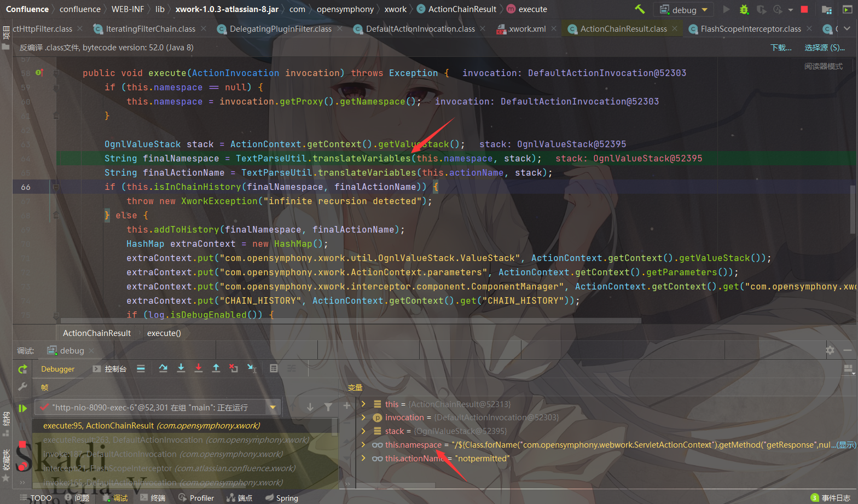Click the green Debug bug icon

[x=744, y=9]
